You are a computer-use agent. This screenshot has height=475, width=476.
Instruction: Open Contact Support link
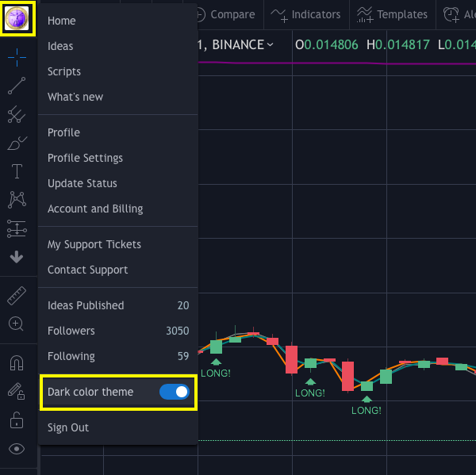point(88,270)
